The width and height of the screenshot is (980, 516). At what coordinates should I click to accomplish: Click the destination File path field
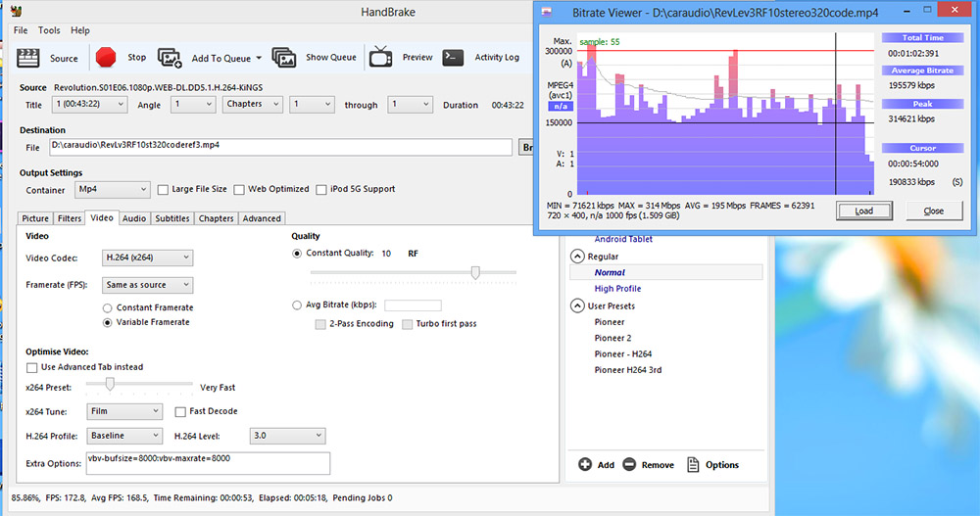tap(281, 148)
